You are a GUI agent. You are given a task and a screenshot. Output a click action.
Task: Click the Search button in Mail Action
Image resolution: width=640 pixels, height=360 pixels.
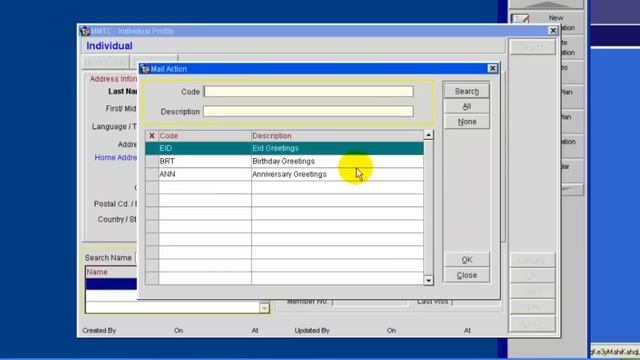pos(467,91)
